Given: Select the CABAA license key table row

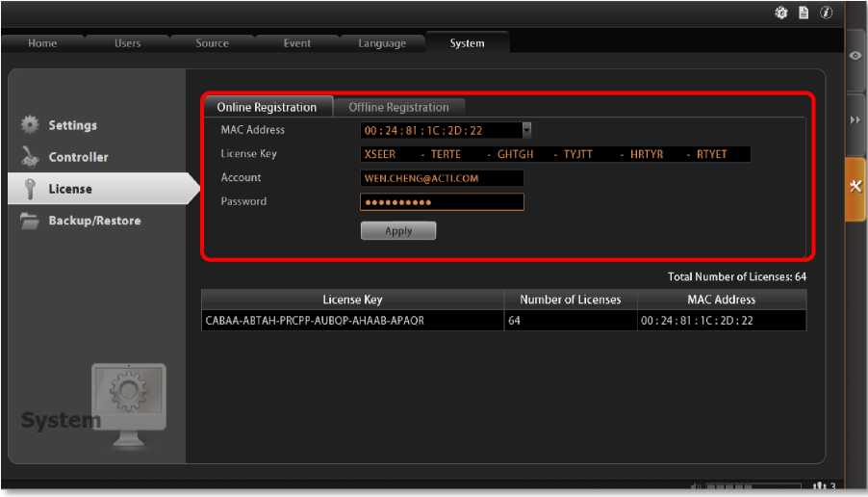Looking at the screenshot, I should click(x=351, y=321).
